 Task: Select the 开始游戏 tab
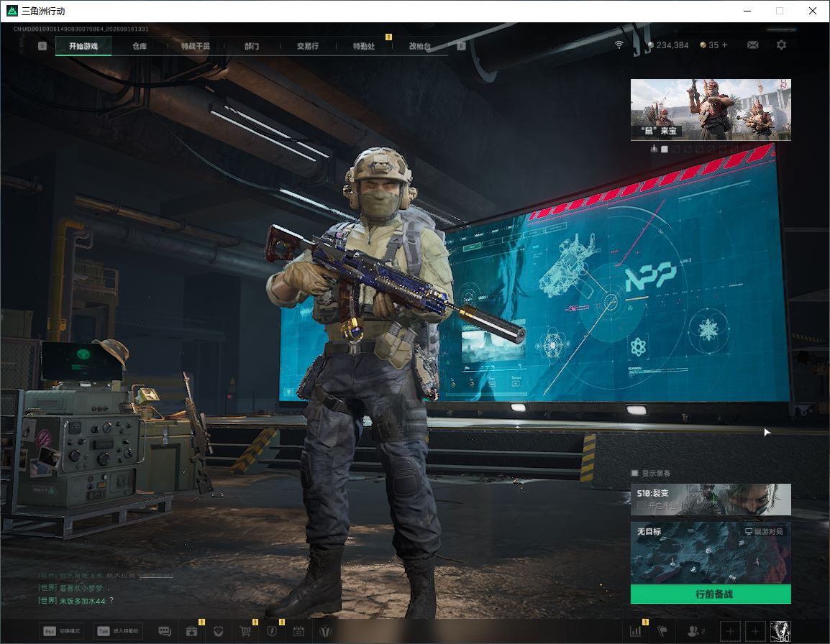pos(83,46)
